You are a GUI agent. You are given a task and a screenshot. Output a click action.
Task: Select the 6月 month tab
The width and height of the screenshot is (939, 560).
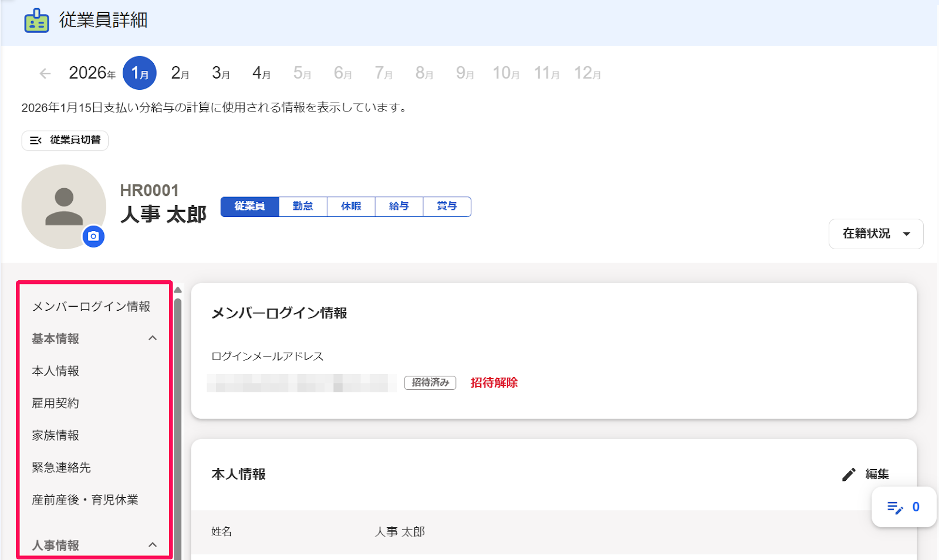pyautogui.click(x=343, y=73)
